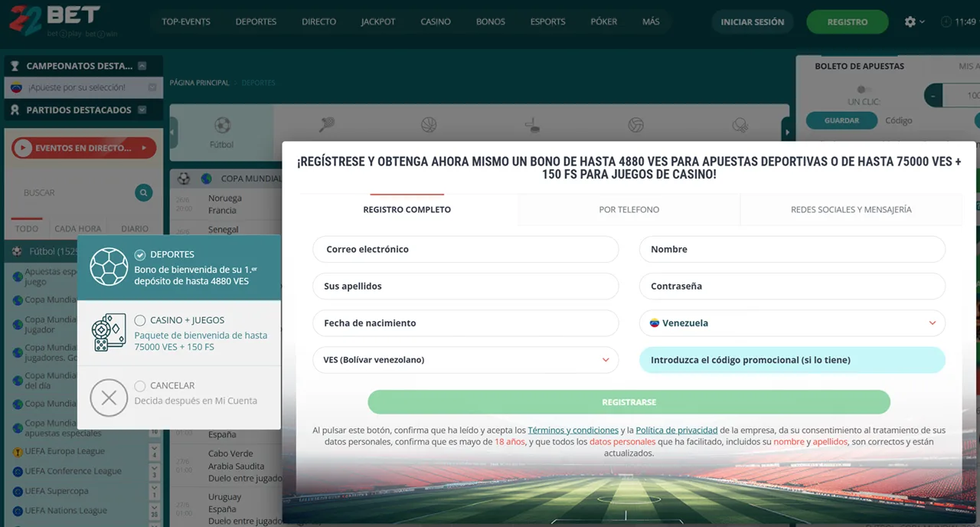Click the green Registro button
Viewport: 980px width, 527px height.
848,22
